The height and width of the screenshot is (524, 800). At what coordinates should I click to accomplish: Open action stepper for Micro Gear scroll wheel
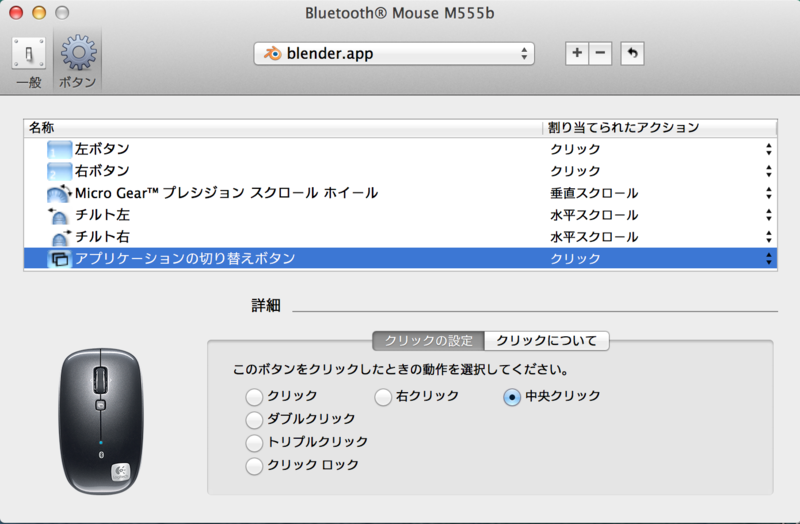click(x=768, y=193)
